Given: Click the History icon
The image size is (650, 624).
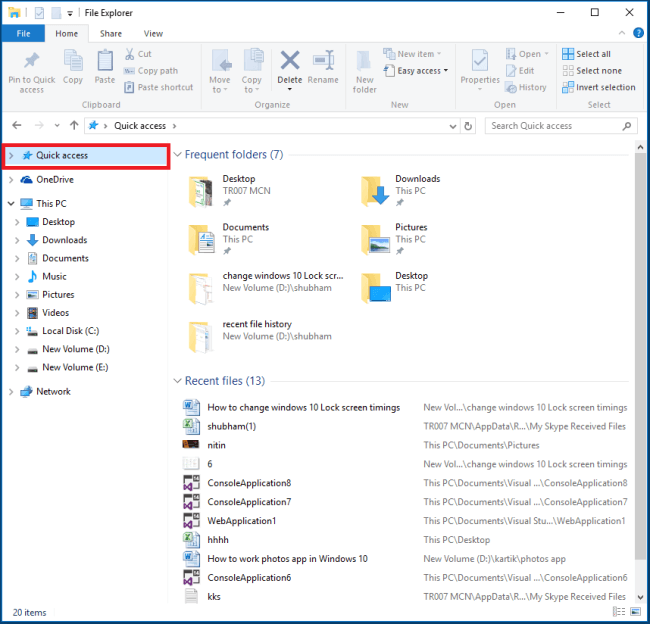Looking at the screenshot, I should tap(511, 87).
